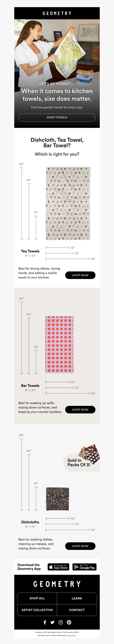Click the App Store download badge
Screen dimensions: 114x644
[x=58, y=567]
